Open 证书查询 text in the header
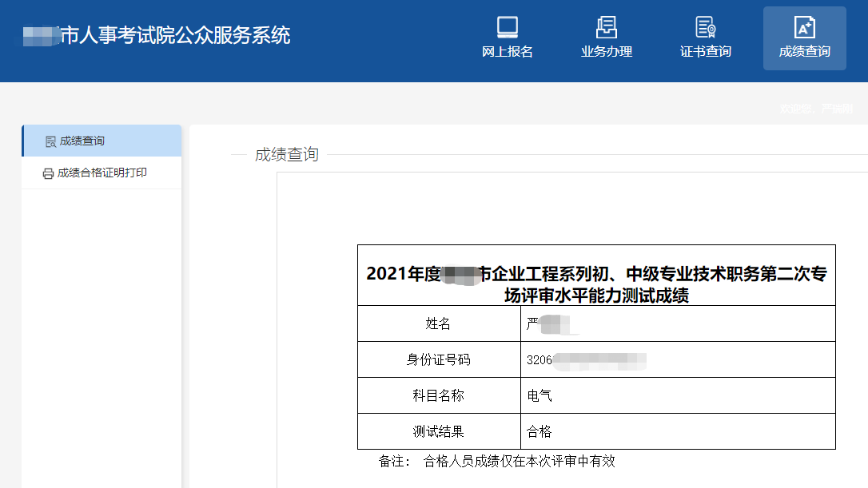The height and width of the screenshot is (488, 868). (x=705, y=52)
